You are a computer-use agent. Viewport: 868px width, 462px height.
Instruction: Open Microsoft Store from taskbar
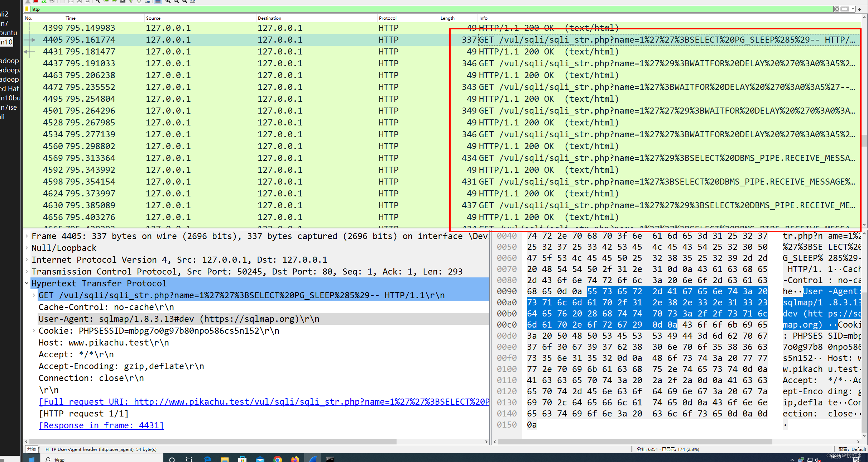pos(243,459)
